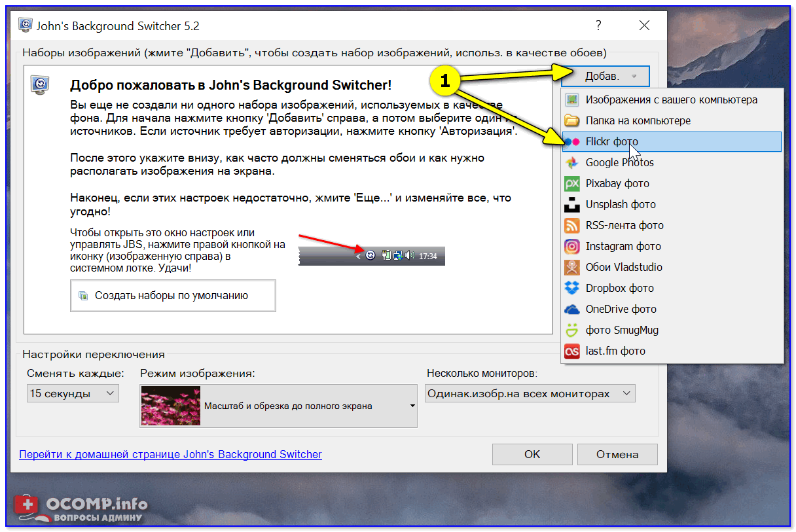Click the Vladstudio wallpaper icon
The image size is (796, 532).
tap(572, 267)
